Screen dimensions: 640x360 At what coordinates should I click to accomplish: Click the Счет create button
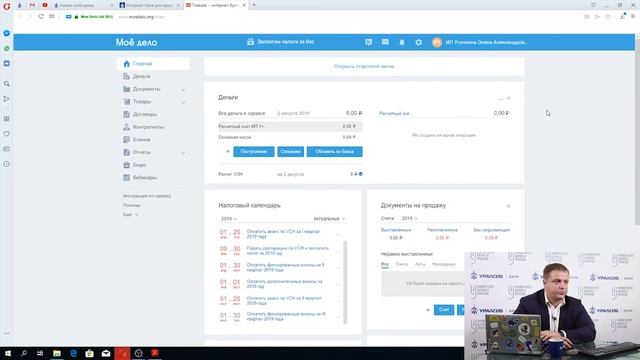pos(444,309)
